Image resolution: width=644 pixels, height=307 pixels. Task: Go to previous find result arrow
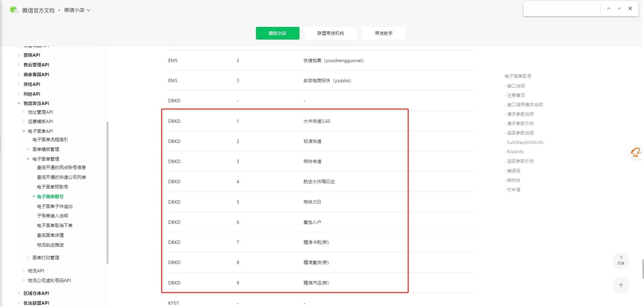tap(608, 8)
